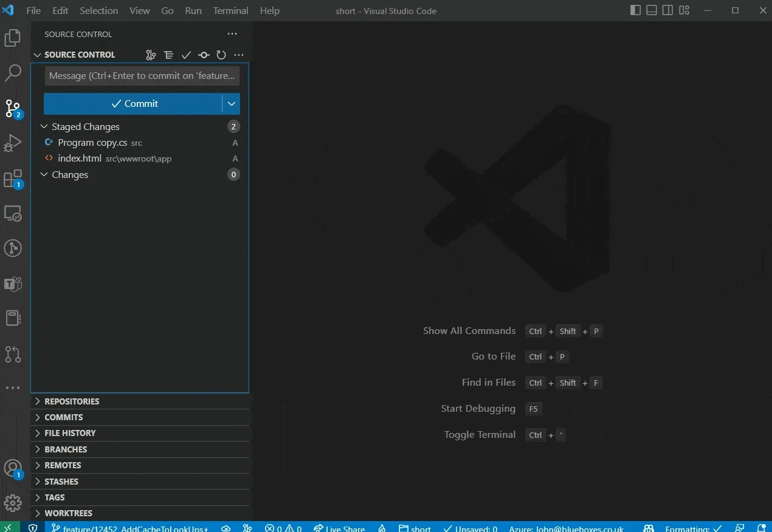Click errors and warnings count in status bar
The width and height of the screenshot is (772, 532).
[x=283, y=528]
